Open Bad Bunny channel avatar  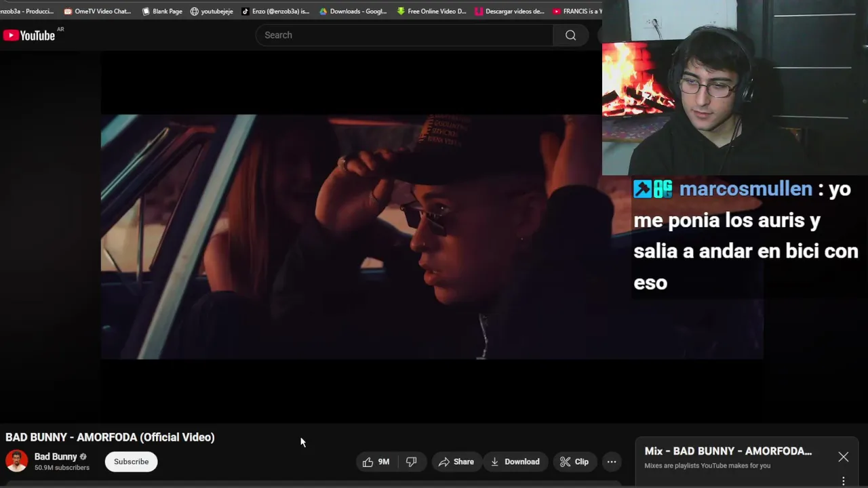(x=16, y=461)
